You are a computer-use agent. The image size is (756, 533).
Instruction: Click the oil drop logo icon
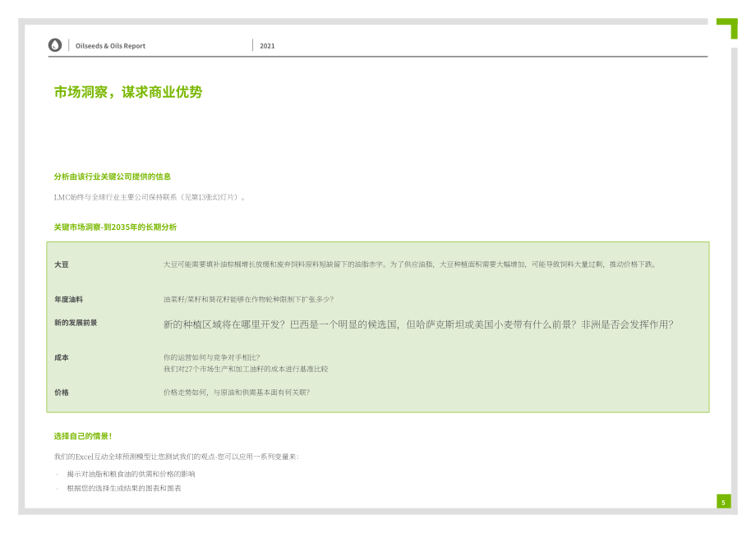(x=55, y=45)
